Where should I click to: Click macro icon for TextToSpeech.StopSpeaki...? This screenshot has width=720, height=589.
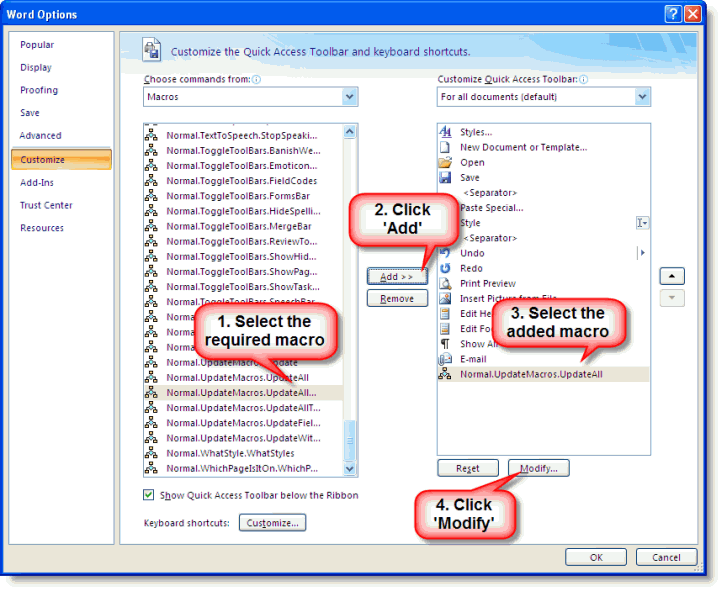(x=151, y=135)
